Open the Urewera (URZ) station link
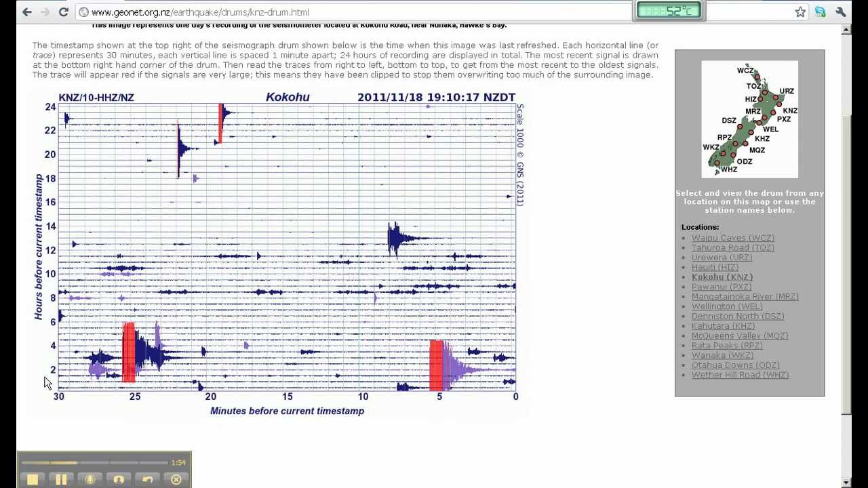Screen dimensions: 868x488 [722, 258]
